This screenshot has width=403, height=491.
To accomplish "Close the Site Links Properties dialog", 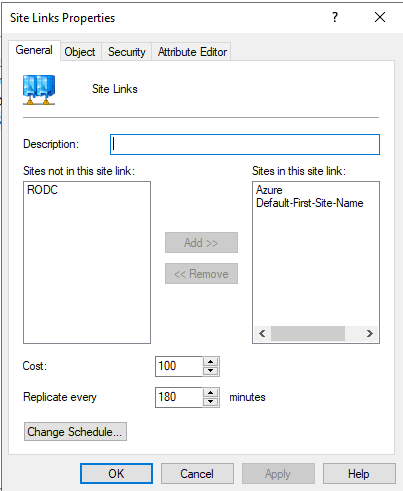I will 380,17.
